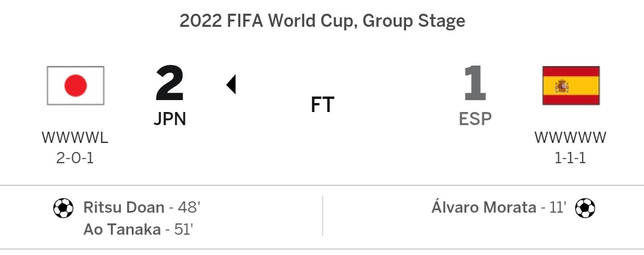Click Spain's WWWWW recent form text
The image size is (644, 255).
(x=570, y=138)
